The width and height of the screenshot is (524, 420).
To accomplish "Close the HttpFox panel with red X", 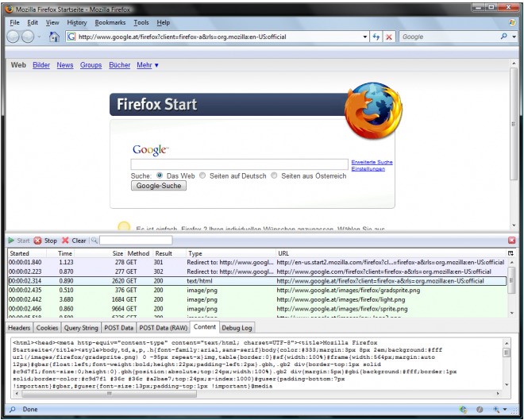I will 511,241.
